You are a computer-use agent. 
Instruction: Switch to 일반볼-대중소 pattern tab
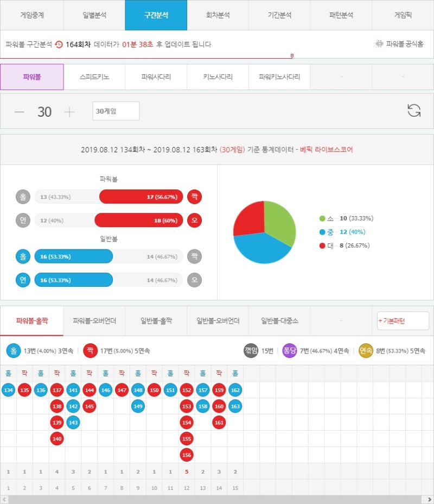[279, 321]
